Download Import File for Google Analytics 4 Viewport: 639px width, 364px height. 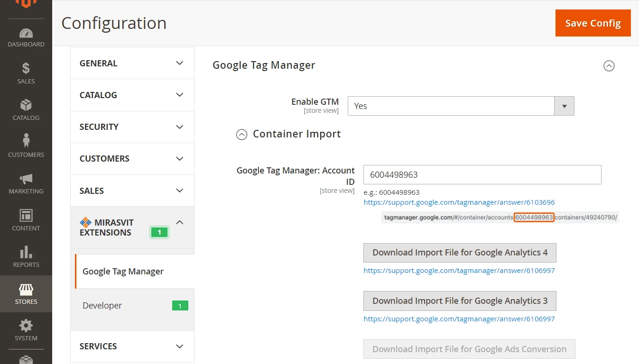coord(459,253)
